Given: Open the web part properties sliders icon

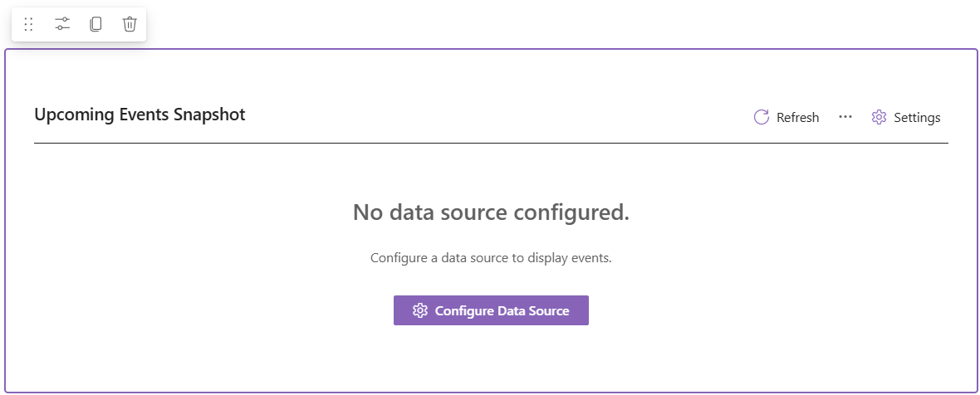Looking at the screenshot, I should tap(62, 25).
